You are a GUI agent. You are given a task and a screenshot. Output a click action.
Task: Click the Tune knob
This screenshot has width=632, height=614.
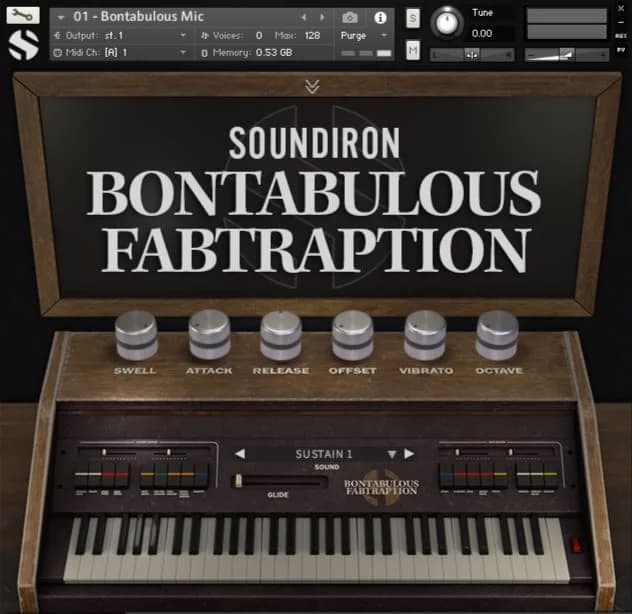pos(446,23)
